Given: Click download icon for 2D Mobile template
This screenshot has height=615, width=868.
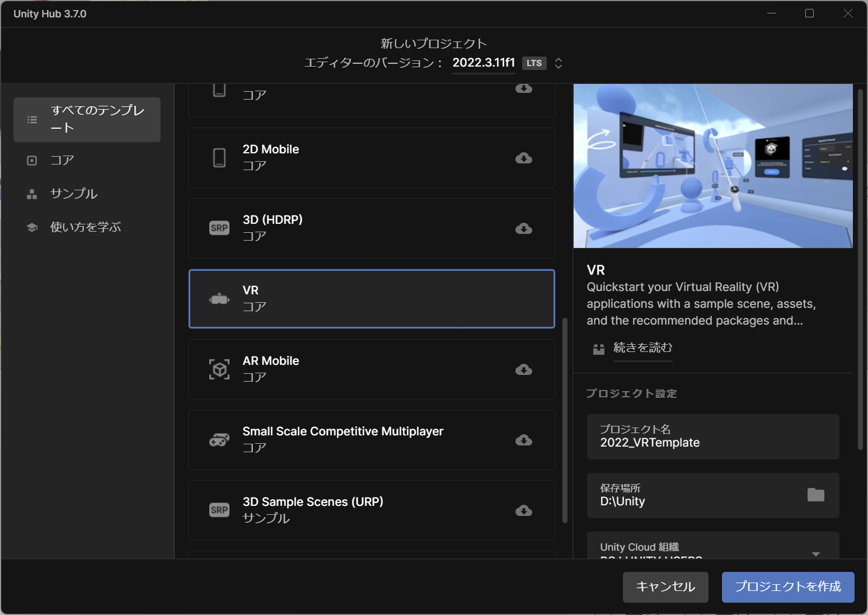Looking at the screenshot, I should (523, 158).
